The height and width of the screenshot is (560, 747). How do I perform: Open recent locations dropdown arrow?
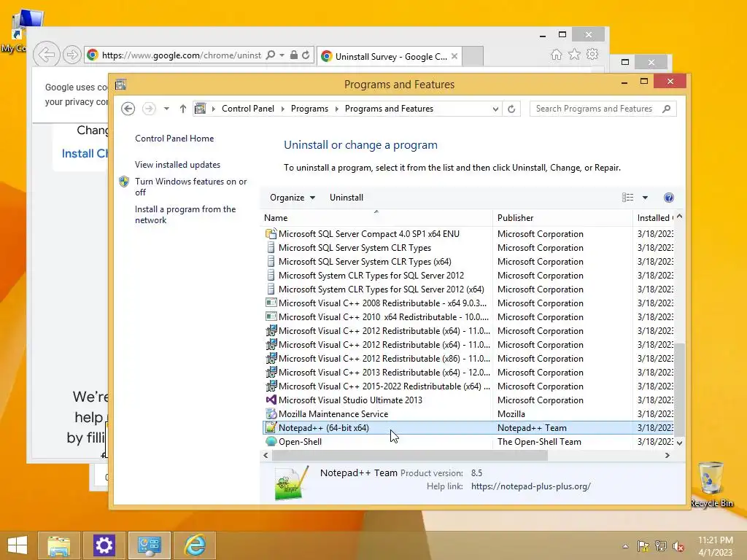coord(166,109)
